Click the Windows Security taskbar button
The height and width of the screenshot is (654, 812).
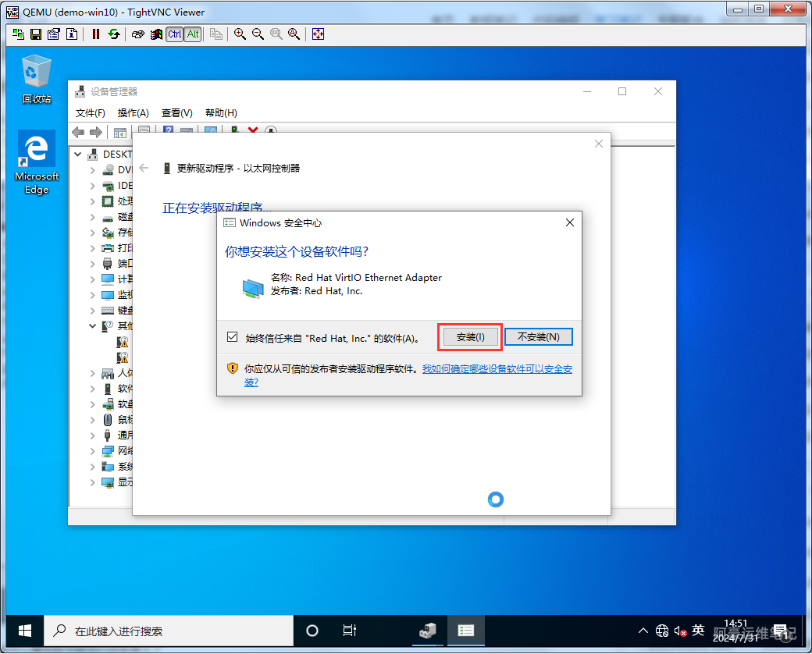pos(465,631)
